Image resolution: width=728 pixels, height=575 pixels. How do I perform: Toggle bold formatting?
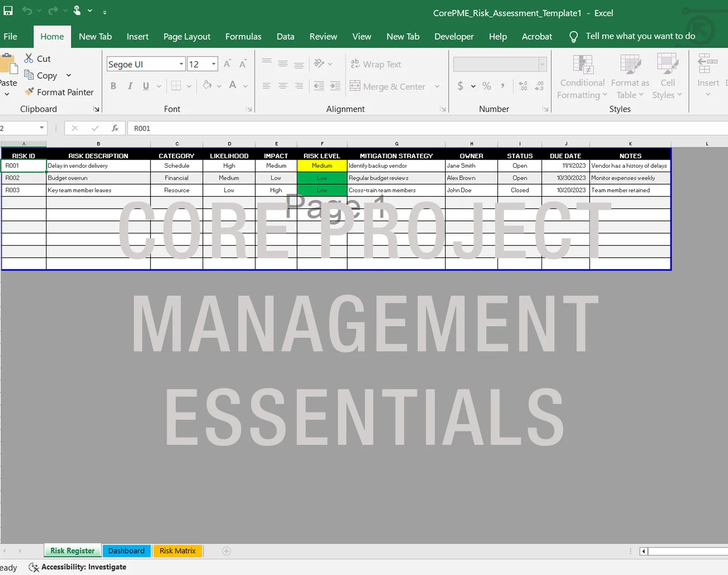click(113, 86)
